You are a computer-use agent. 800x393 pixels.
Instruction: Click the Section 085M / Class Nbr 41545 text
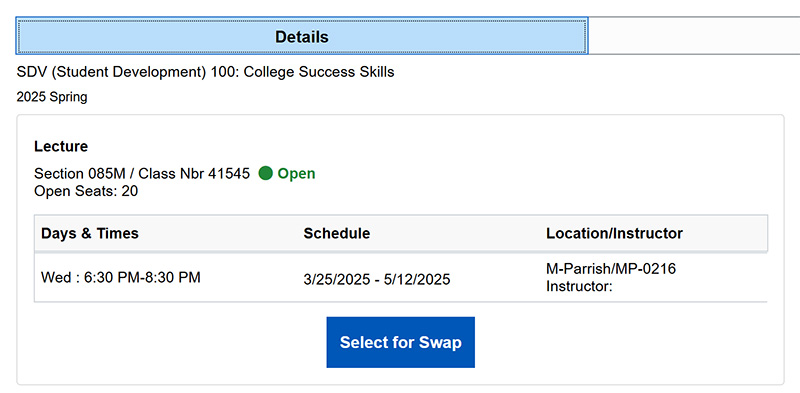tap(142, 174)
